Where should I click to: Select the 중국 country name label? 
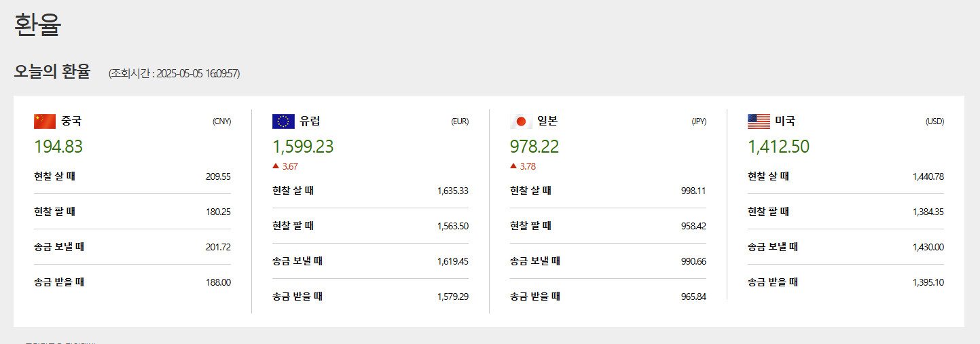[71, 121]
